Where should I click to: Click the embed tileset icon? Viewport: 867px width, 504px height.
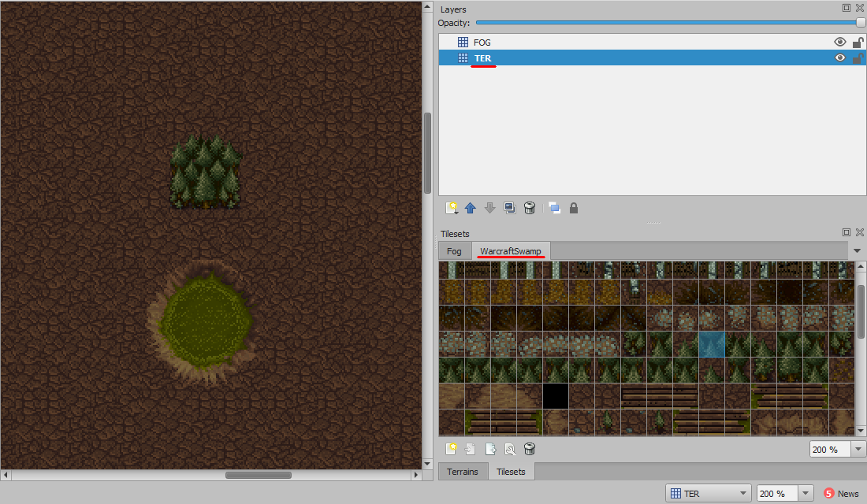pyautogui.click(x=471, y=449)
